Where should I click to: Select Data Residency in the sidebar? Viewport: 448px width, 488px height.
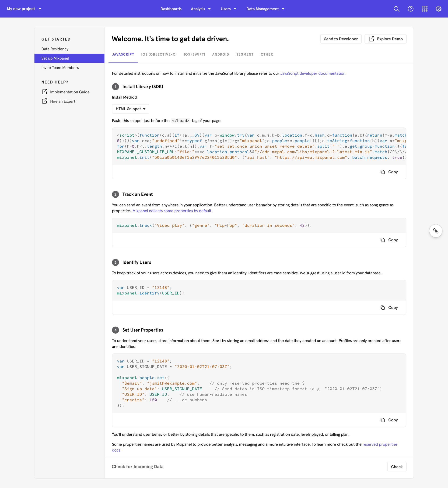[55, 49]
